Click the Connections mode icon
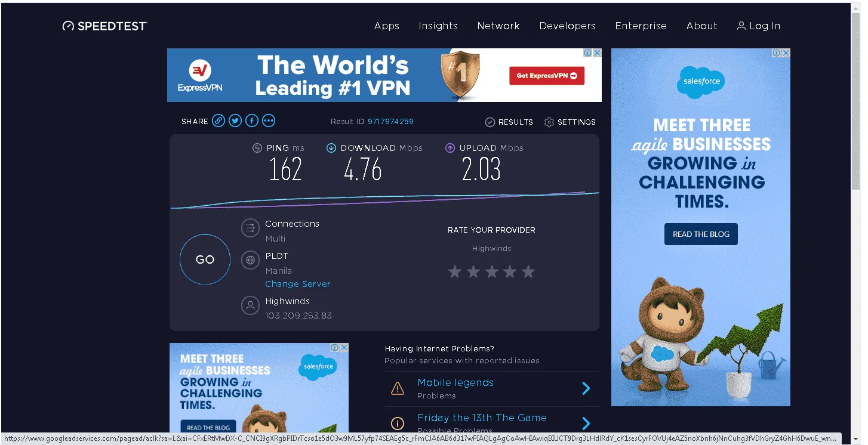Viewport: 868px width, 445px height. (250, 228)
